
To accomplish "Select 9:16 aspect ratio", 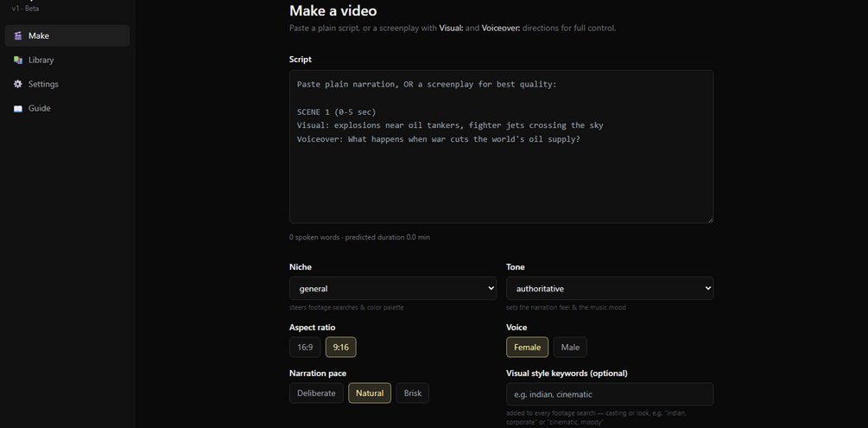I will click(341, 347).
